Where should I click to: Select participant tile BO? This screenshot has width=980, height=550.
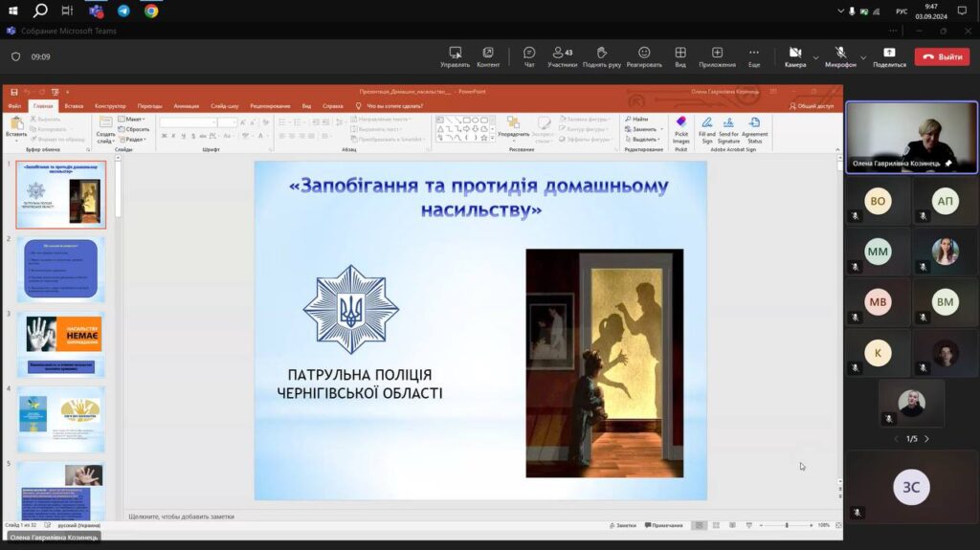click(x=878, y=201)
